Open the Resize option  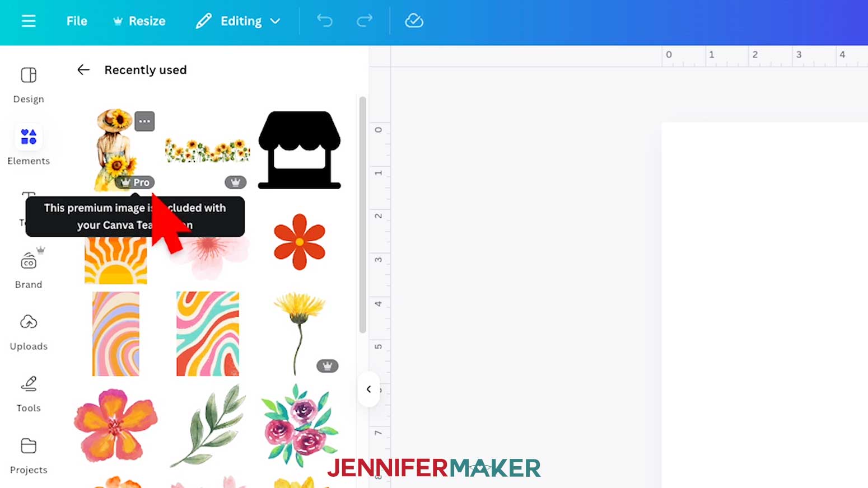[139, 21]
